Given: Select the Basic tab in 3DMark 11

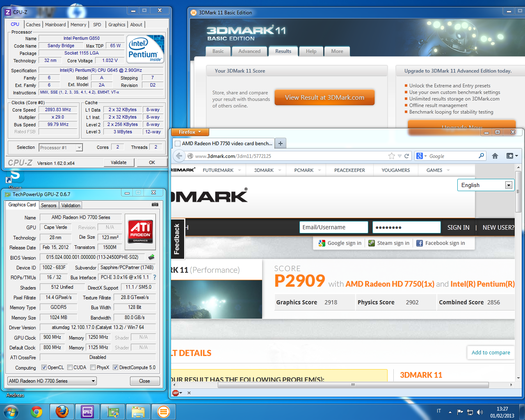Looking at the screenshot, I should 218,51.
